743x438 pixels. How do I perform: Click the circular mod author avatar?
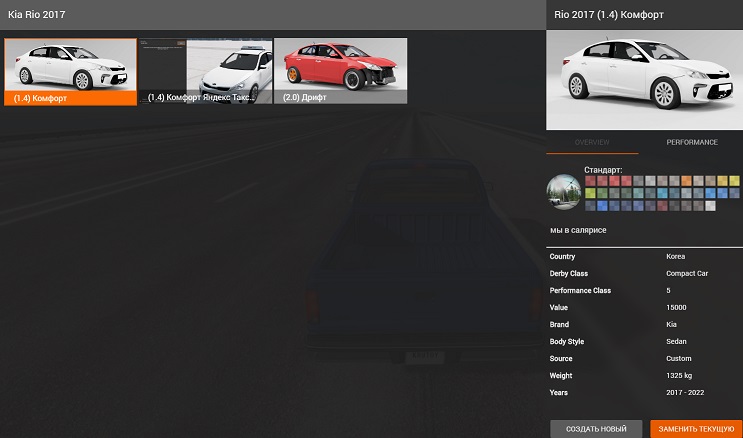[564, 191]
